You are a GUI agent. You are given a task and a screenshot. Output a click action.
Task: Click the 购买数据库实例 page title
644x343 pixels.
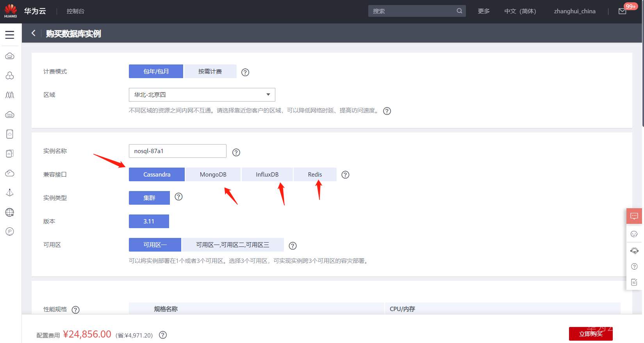tap(73, 34)
